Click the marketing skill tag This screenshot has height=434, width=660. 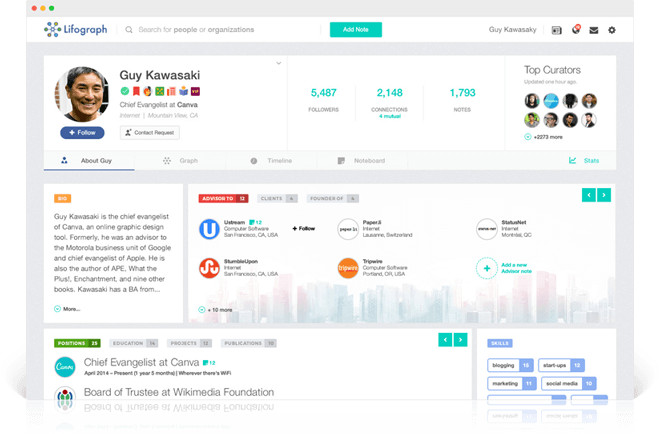(x=512, y=383)
